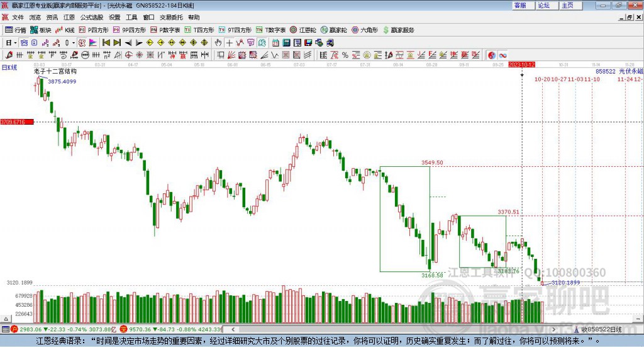Image resolution: width=644 pixels, height=347 pixels.
Task: Click the 老子十二宫结构 chart label
Action: click(55, 72)
